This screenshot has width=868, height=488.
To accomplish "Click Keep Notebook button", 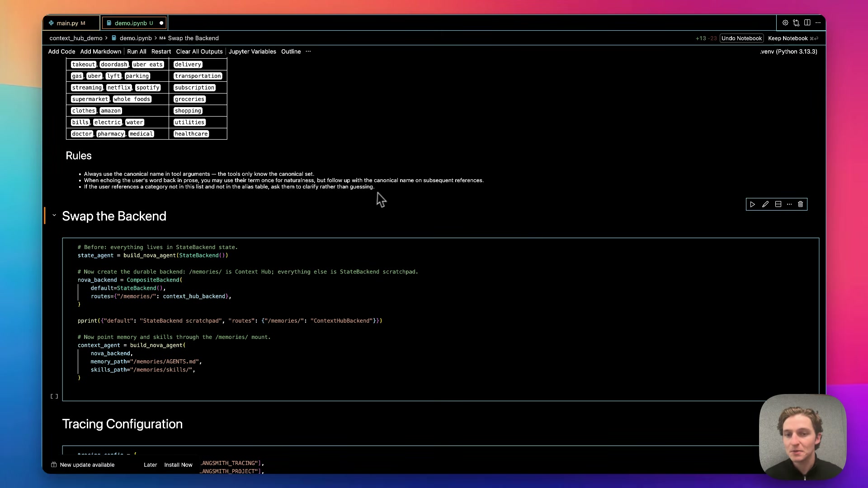I will pyautogui.click(x=793, y=38).
